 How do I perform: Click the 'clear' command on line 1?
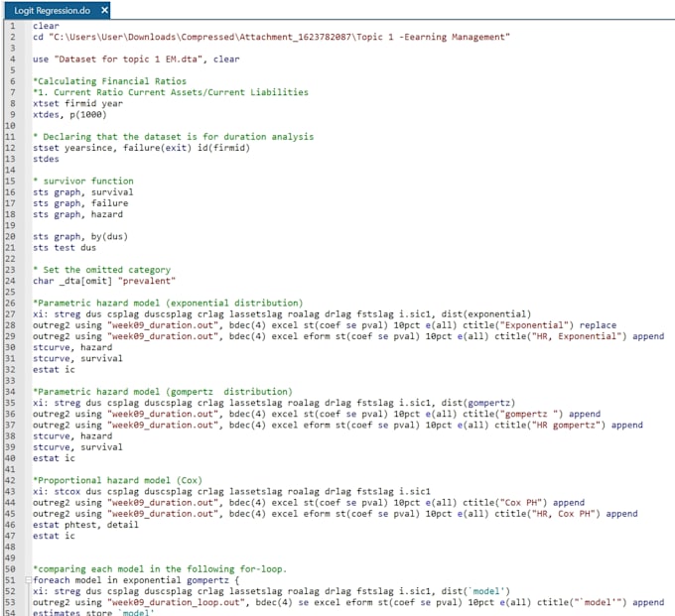point(46,26)
